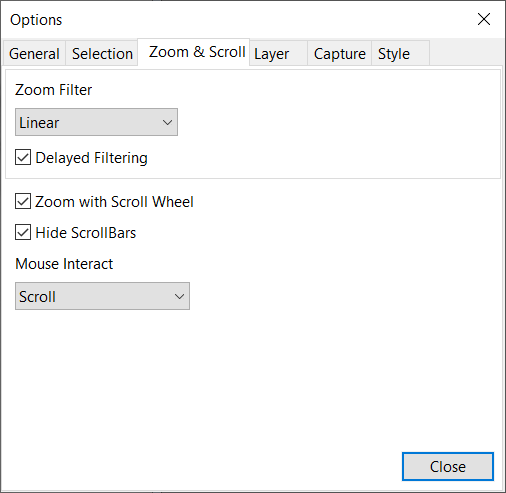Click the Delayed Filtering label text
This screenshot has height=493, width=506.
[x=91, y=158]
